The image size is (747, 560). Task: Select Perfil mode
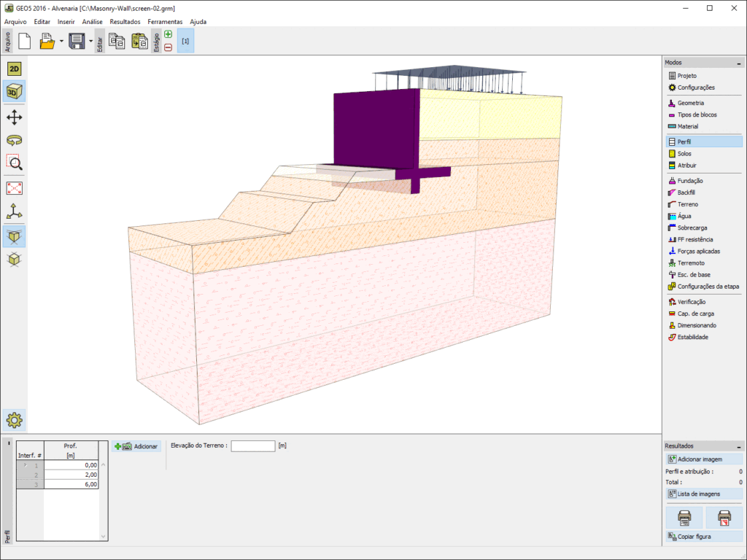[x=704, y=142]
